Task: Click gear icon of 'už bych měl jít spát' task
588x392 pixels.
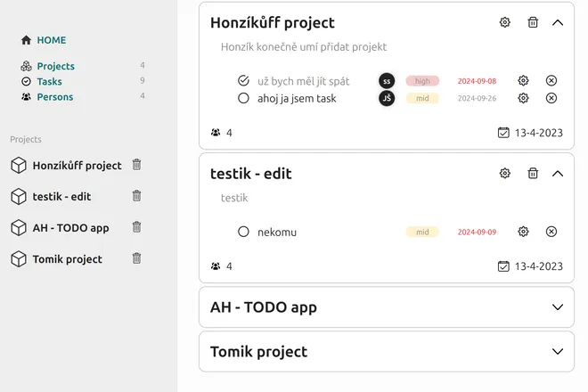Action: (x=523, y=81)
